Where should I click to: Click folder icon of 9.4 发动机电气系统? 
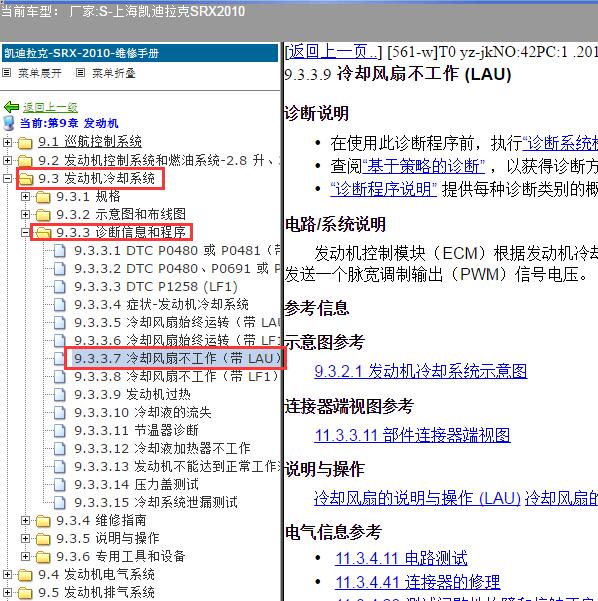[x=25, y=575]
